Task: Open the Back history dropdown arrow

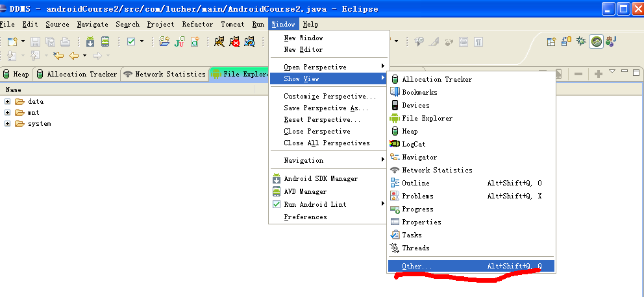Action: pos(84,55)
